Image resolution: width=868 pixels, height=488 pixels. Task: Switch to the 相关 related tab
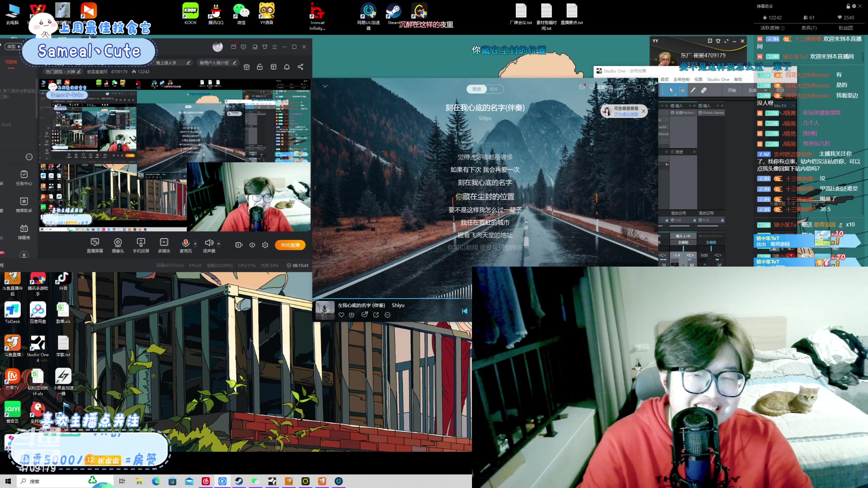coord(494,89)
